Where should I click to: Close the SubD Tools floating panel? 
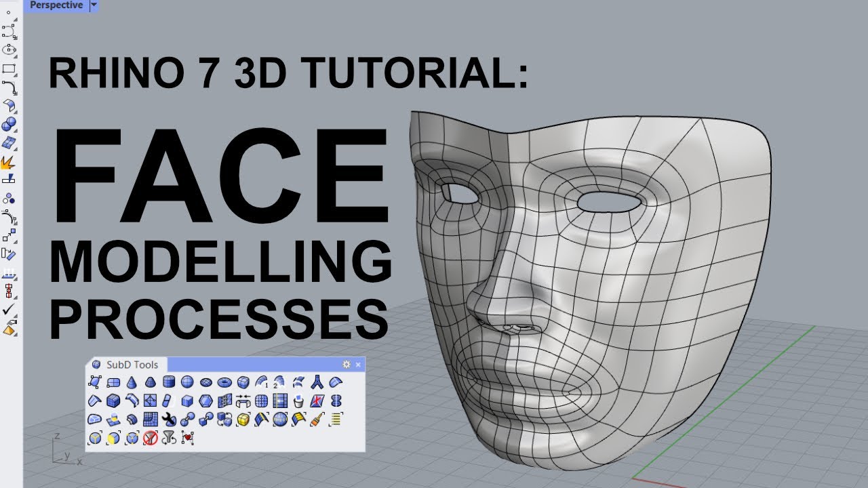358,365
